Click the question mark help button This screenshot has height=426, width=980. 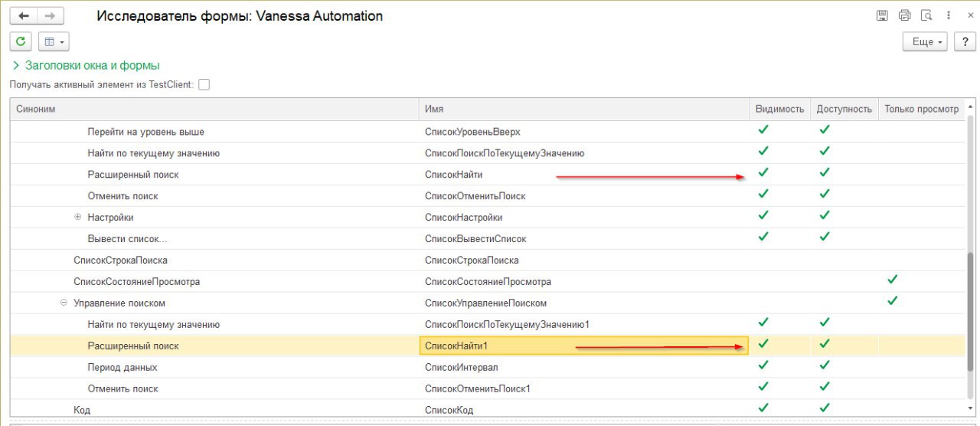tap(964, 41)
